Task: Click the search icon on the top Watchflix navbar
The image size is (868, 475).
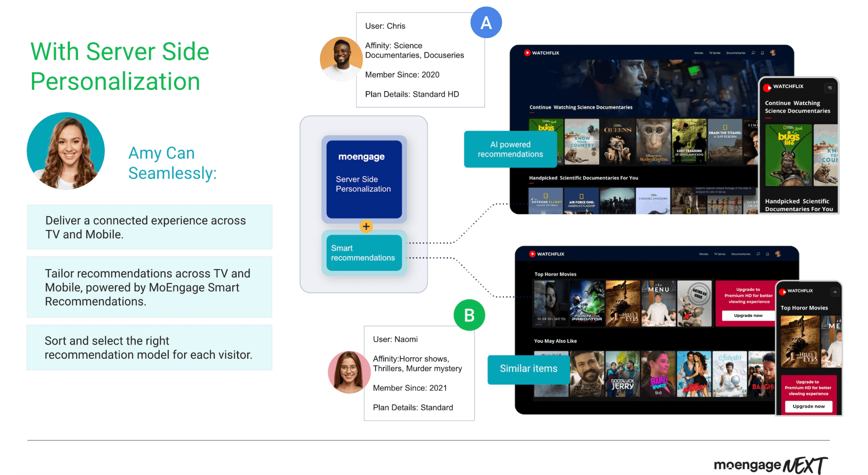Action: 753,53
